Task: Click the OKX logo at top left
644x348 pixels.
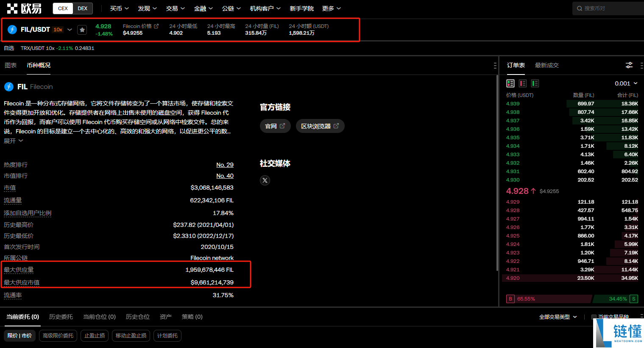Action: (x=24, y=8)
